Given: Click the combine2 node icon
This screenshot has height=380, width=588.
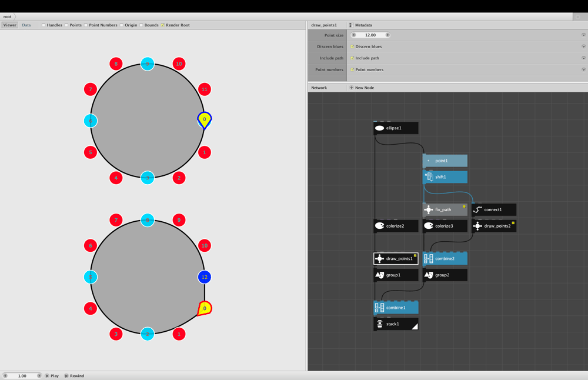Looking at the screenshot, I should tap(429, 258).
